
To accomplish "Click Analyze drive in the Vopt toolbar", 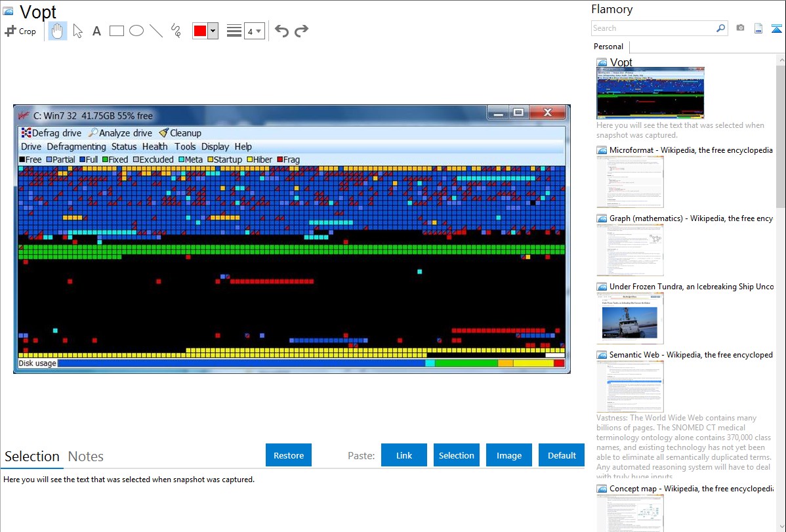I will (x=120, y=133).
